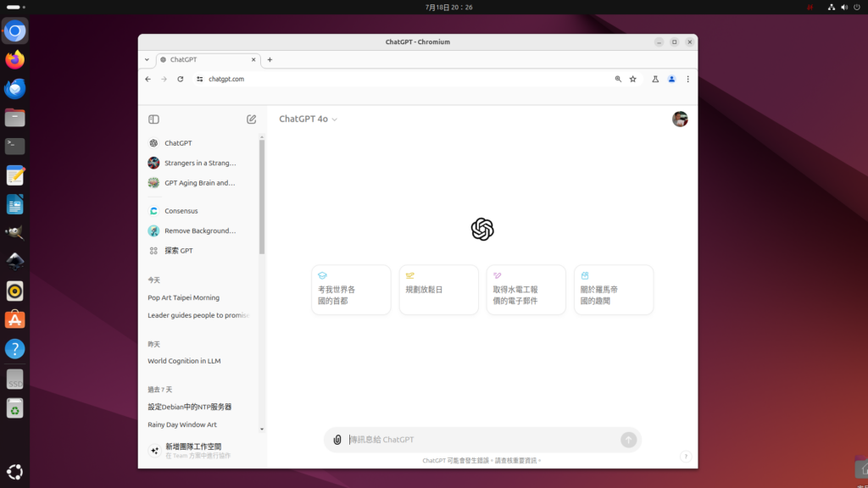The width and height of the screenshot is (868, 488).
Task: Open the Text Editor from the dock
Action: click(x=15, y=175)
